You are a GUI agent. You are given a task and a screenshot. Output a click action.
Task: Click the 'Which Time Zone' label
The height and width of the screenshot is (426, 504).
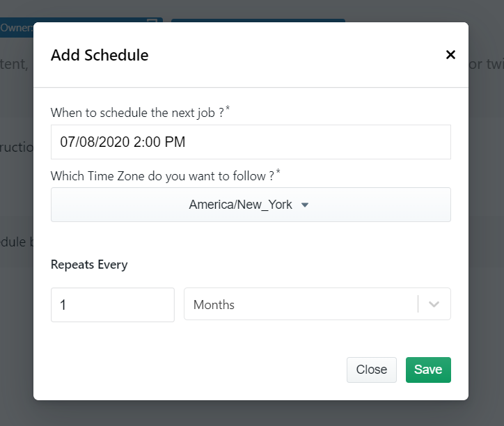coord(162,176)
